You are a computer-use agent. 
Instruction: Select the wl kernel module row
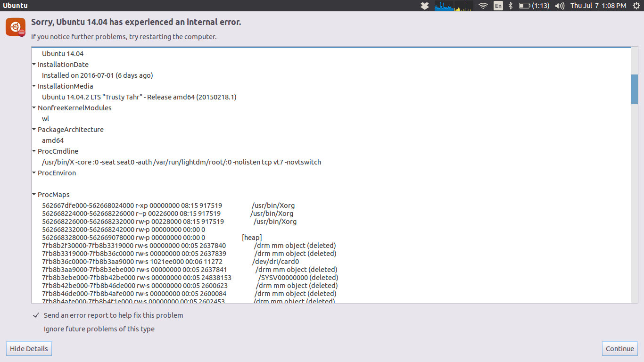[45, 119]
